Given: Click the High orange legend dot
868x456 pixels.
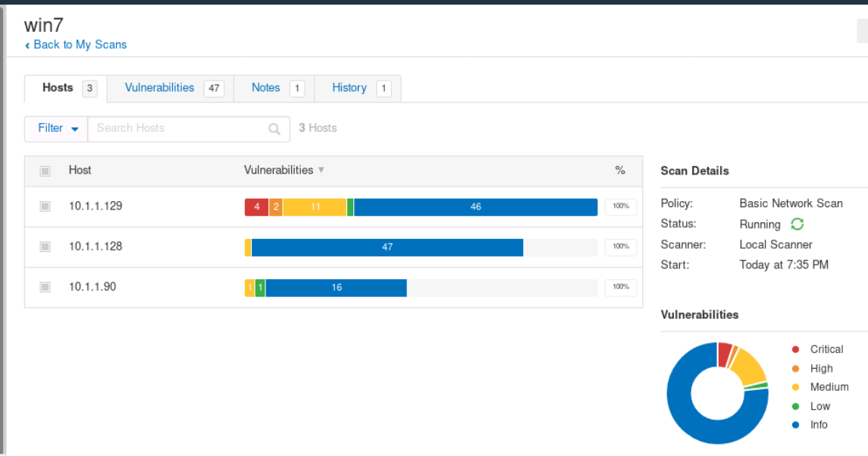Looking at the screenshot, I should [x=795, y=369].
